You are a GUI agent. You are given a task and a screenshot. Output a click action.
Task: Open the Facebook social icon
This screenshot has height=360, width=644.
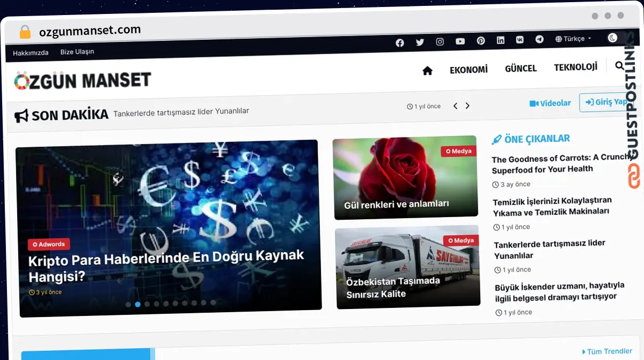coord(400,43)
